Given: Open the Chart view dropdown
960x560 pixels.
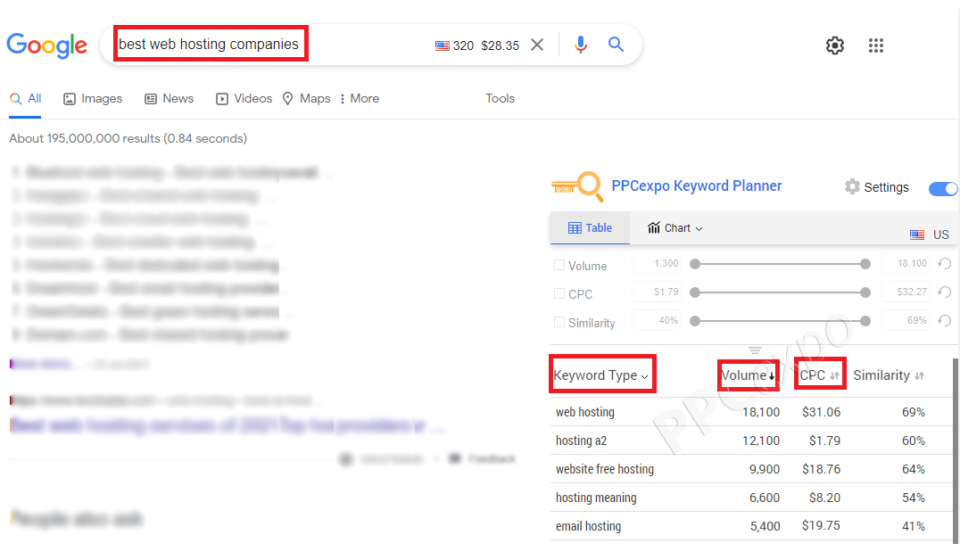Looking at the screenshot, I should click(674, 227).
